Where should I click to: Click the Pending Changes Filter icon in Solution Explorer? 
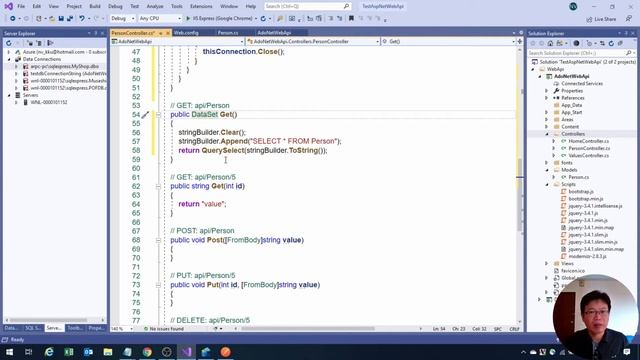(x=589, y=43)
